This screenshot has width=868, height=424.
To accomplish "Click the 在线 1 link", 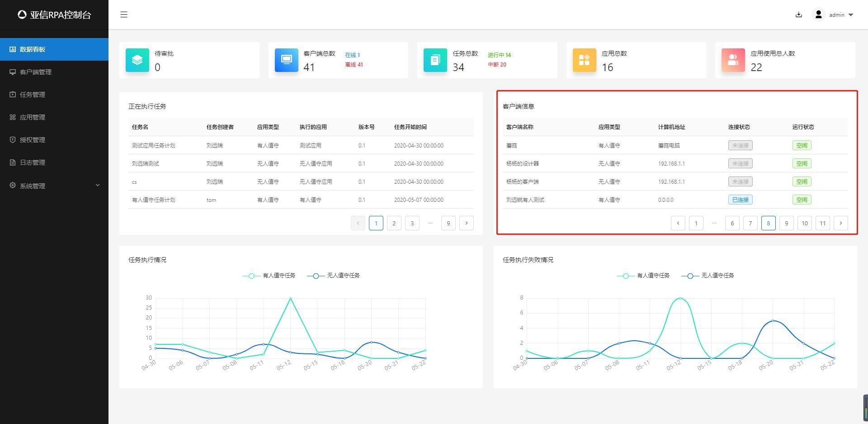I will coord(353,55).
